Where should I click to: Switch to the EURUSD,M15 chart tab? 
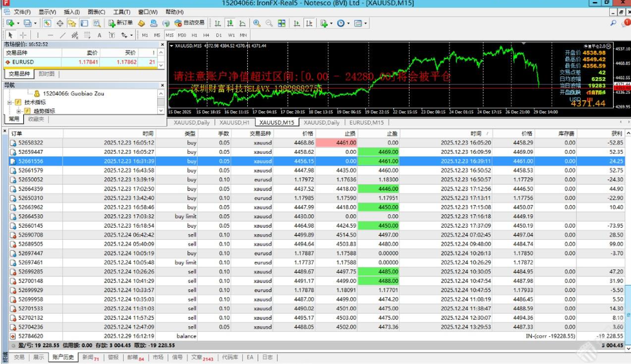tap(366, 122)
